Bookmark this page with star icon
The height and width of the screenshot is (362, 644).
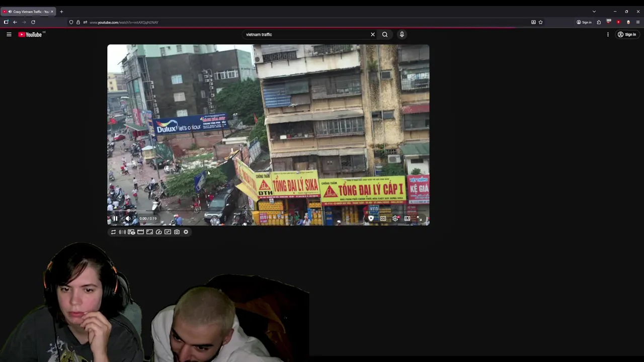coord(540,22)
